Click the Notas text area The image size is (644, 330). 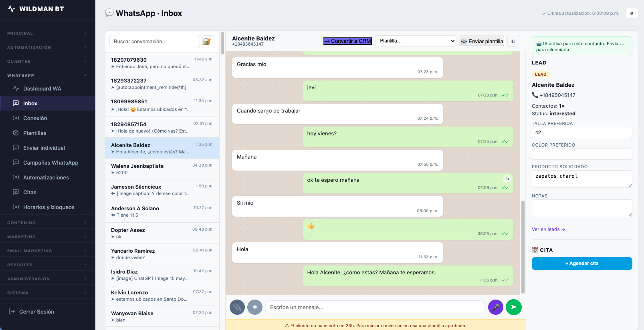point(582,208)
